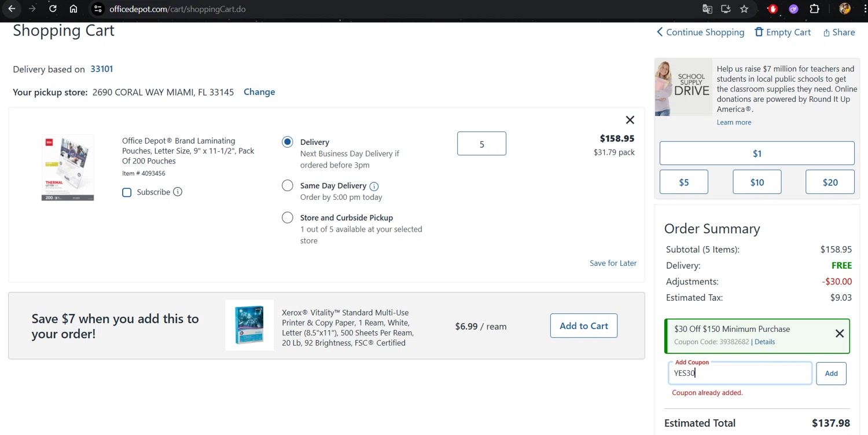868x435 pixels.
Task: Remove the $30 off coupon with X
Action: click(840, 334)
